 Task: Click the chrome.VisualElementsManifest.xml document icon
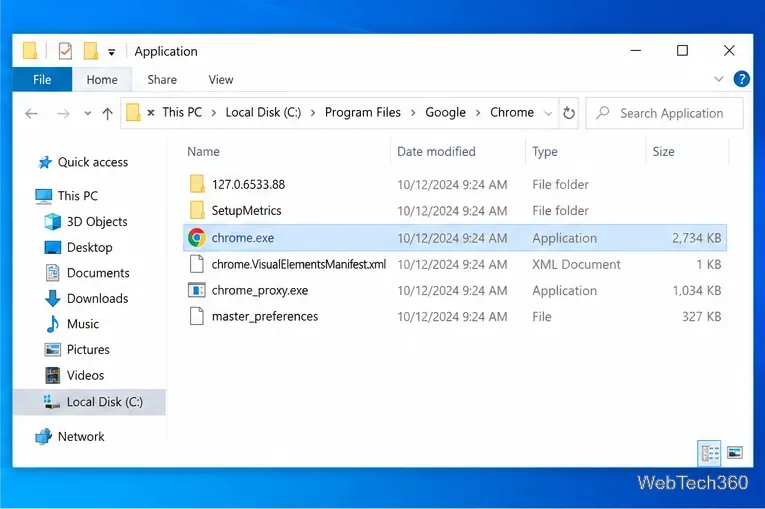point(197,264)
